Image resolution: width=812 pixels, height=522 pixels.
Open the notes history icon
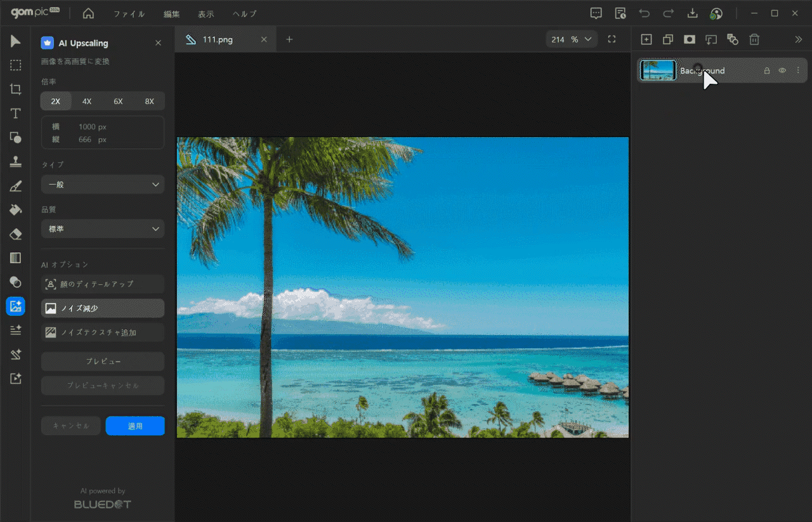point(620,13)
